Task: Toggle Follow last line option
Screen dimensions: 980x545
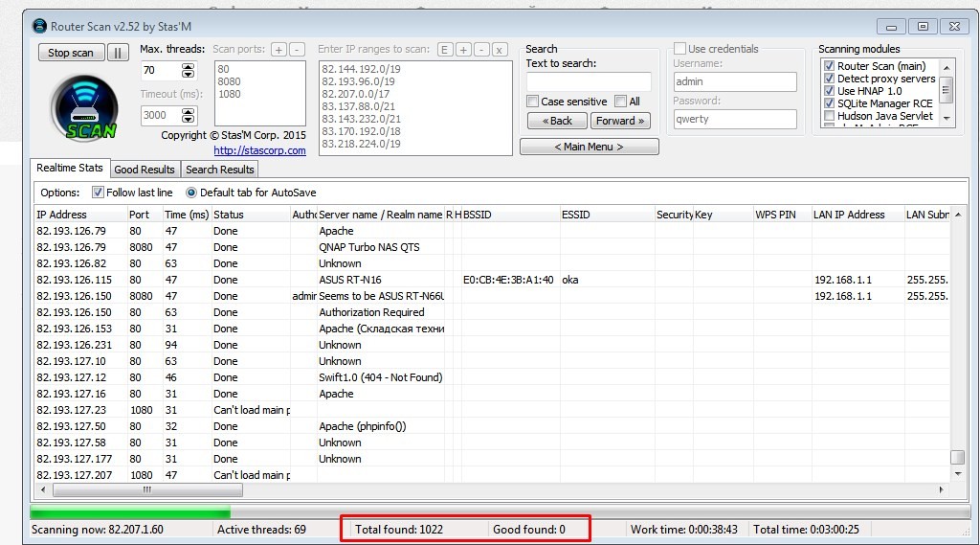Action: [x=98, y=193]
